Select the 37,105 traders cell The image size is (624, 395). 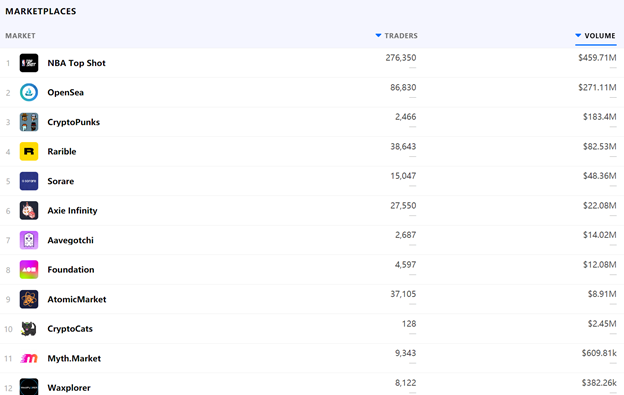(403, 294)
